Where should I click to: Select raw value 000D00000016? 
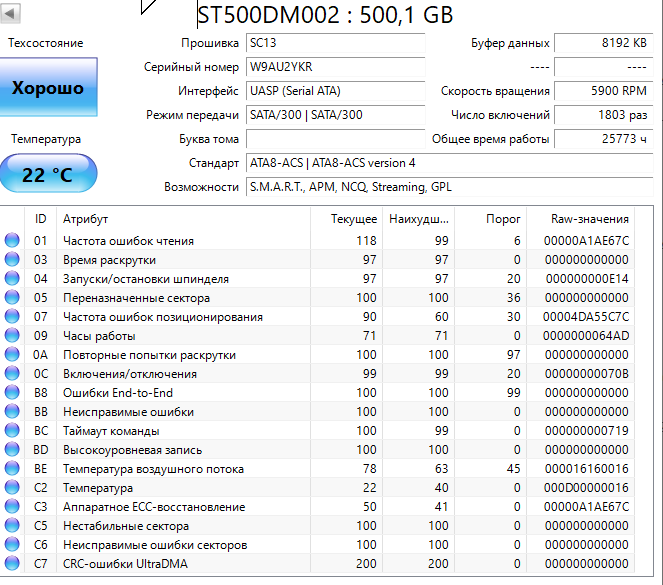point(586,488)
